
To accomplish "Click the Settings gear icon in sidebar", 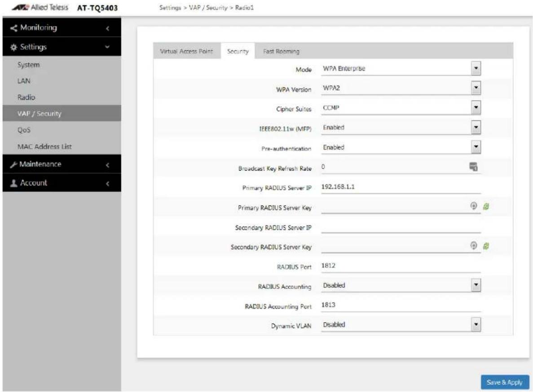I will pyautogui.click(x=13, y=47).
